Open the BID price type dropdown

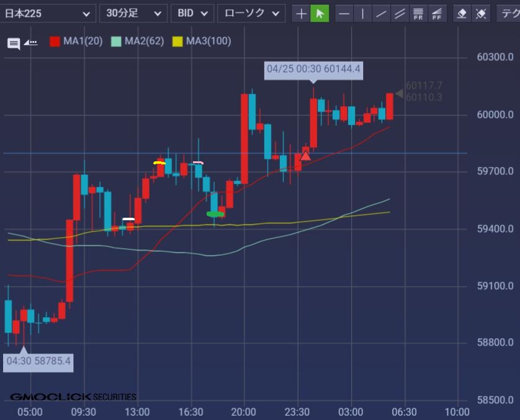coord(192,13)
